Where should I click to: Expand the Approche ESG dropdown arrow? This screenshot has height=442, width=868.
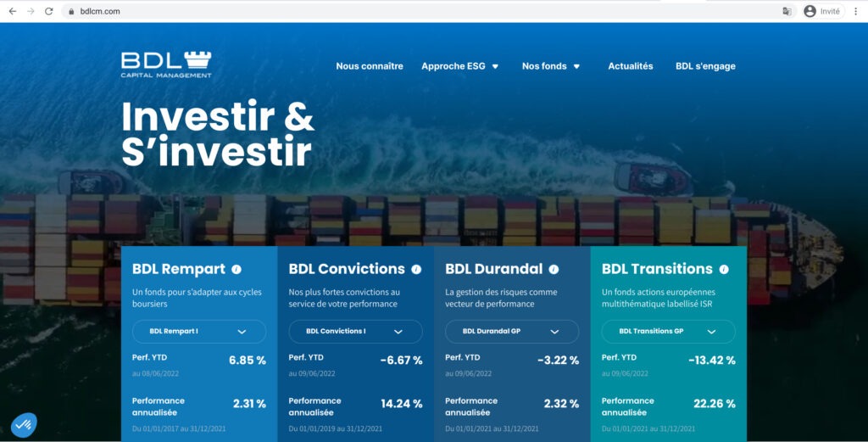tap(495, 66)
